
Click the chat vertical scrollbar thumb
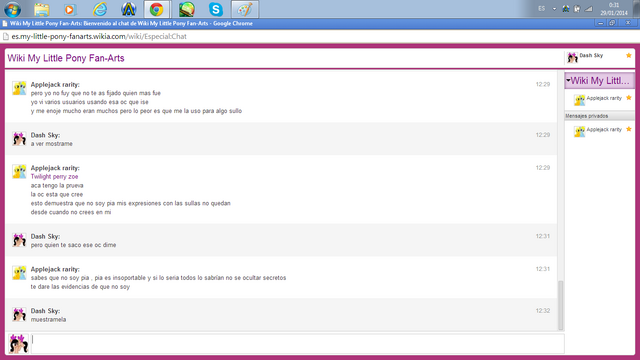[x=561, y=305]
